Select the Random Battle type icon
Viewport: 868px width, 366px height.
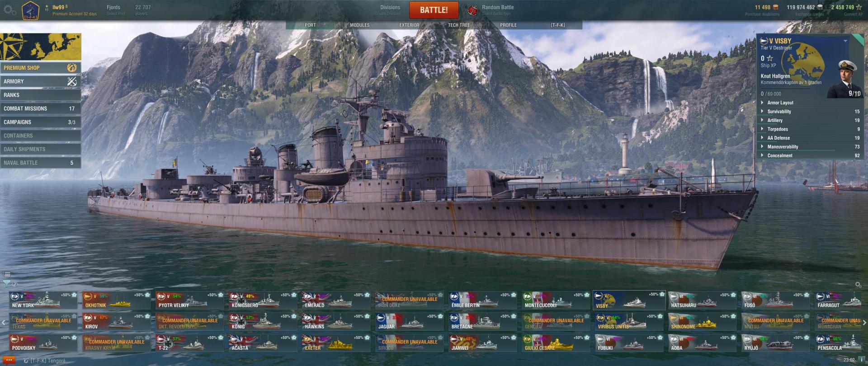[x=472, y=10]
